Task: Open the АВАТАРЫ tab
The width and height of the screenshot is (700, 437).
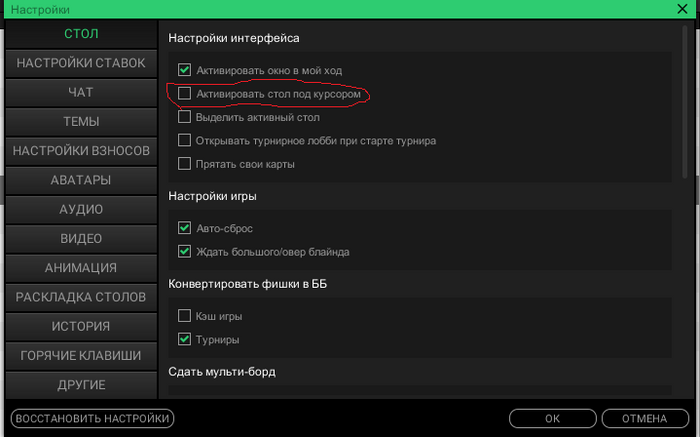Action: (81, 180)
